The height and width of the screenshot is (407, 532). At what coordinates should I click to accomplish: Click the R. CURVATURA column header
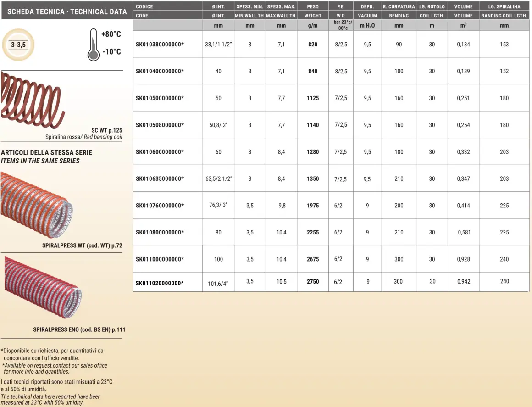pos(399,7)
